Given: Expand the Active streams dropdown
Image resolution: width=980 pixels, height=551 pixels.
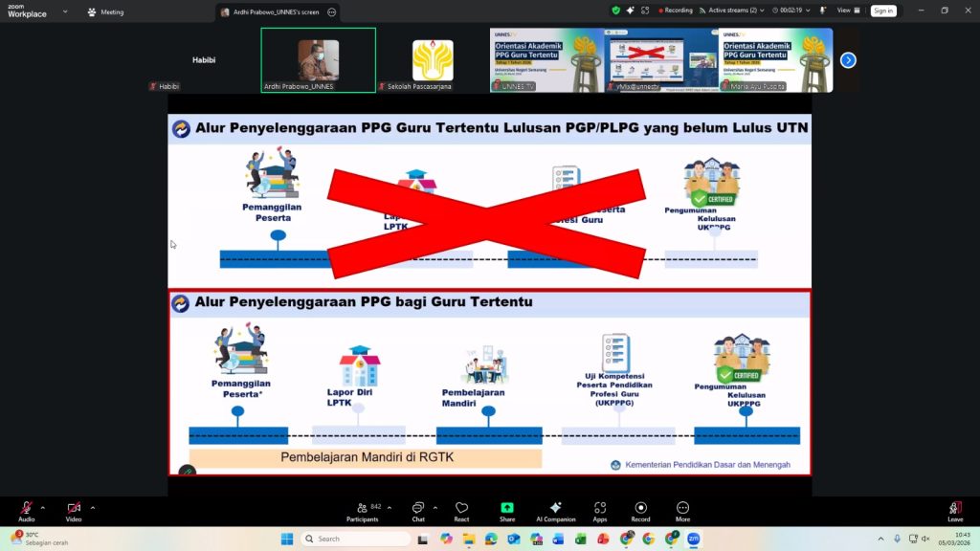Looking at the screenshot, I should [733, 11].
